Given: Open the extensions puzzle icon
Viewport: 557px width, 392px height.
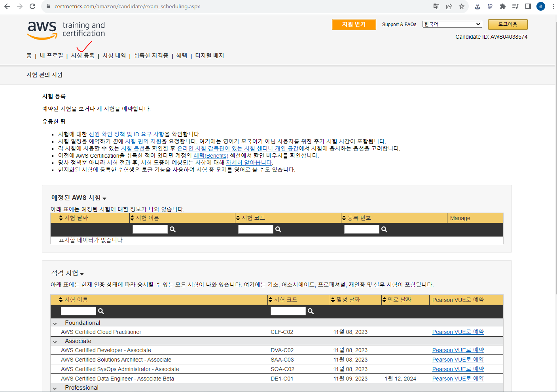Looking at the screenshot, I should tap(503, 6).
